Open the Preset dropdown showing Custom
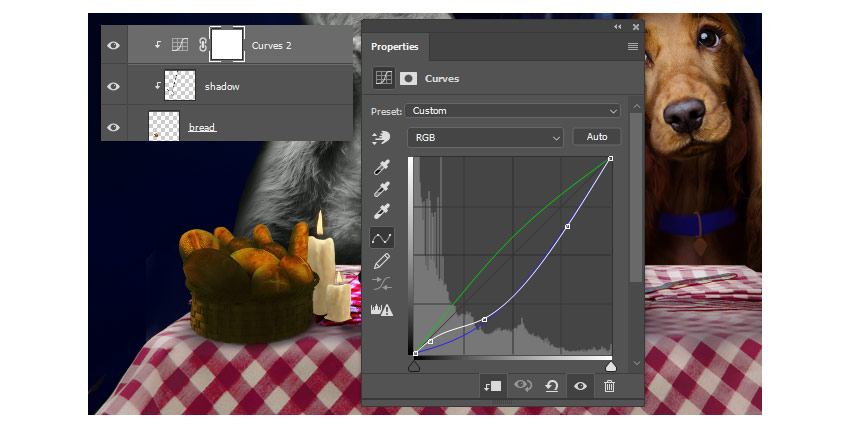Viewport: 850px width, 428px height. coord(512,111)
